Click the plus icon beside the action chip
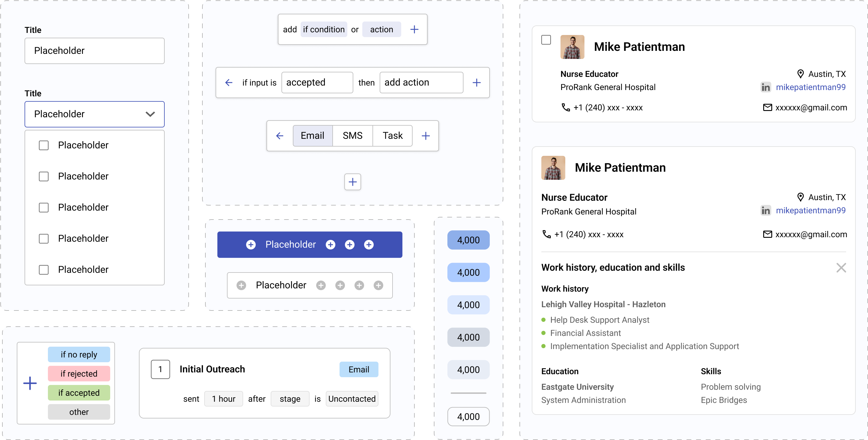 [414, 29]
